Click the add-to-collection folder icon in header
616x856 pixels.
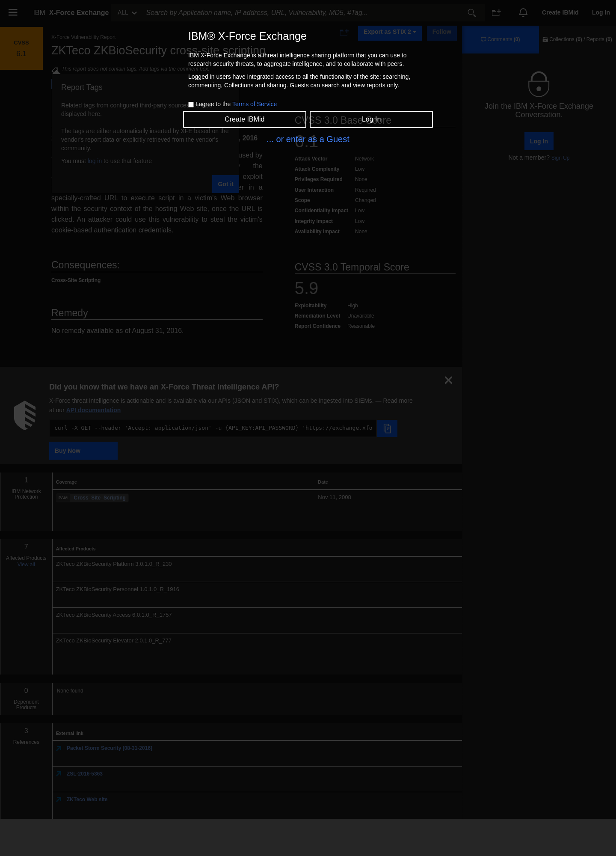(x=496, y=13)
